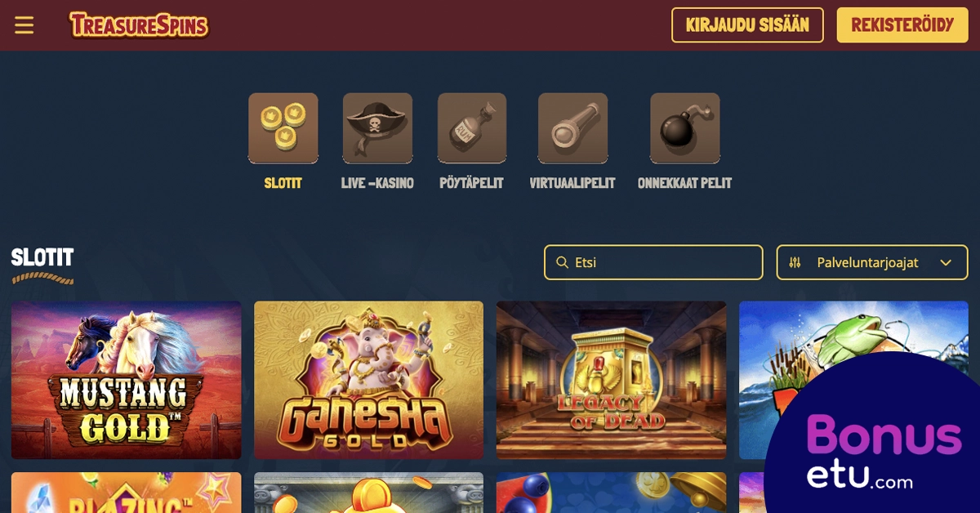980x513 pixels.
Task: Expand the Palveluntarjoajat dropdown
Action: 872,262
